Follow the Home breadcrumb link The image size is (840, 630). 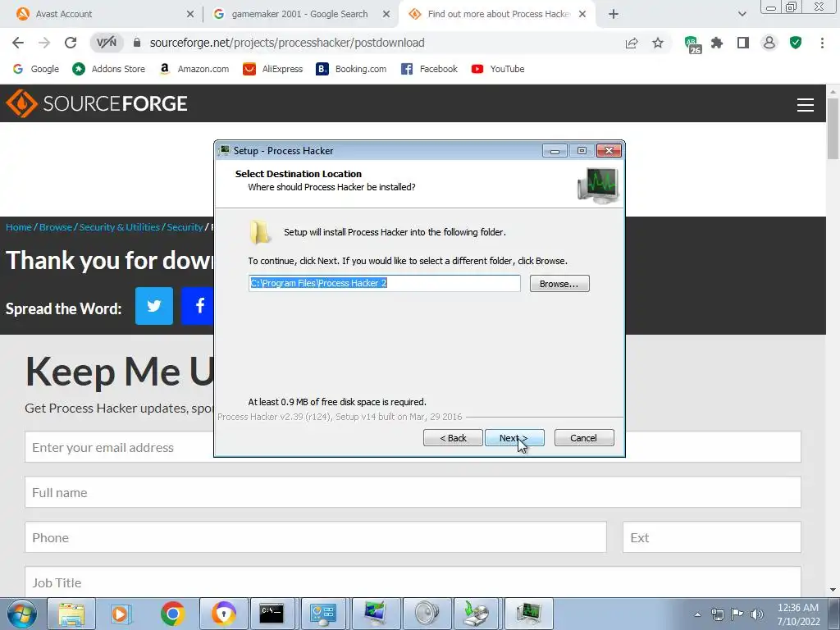[19, 227]
